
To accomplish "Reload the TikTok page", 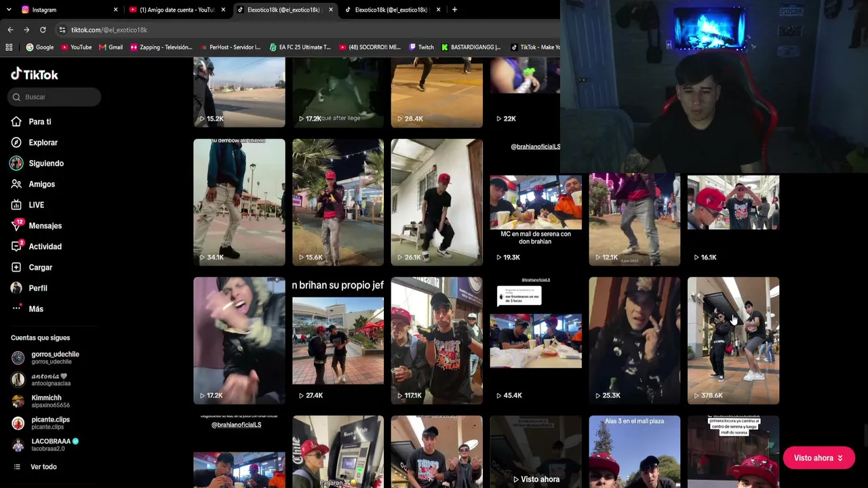I will [x=43, y=30].
